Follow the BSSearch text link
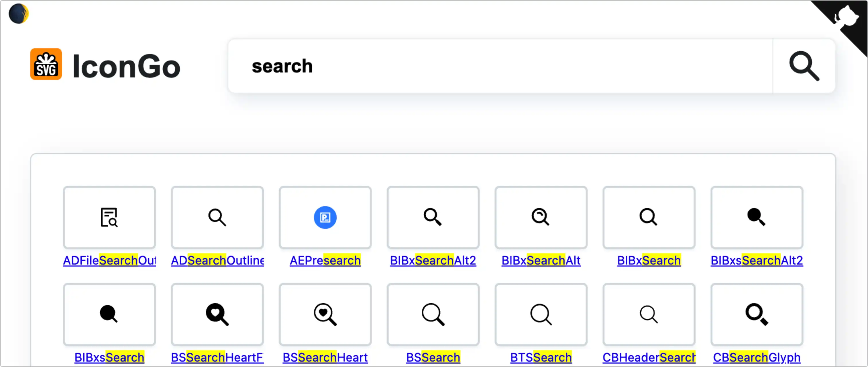The image size is (868, 367). tap(433, 357)
